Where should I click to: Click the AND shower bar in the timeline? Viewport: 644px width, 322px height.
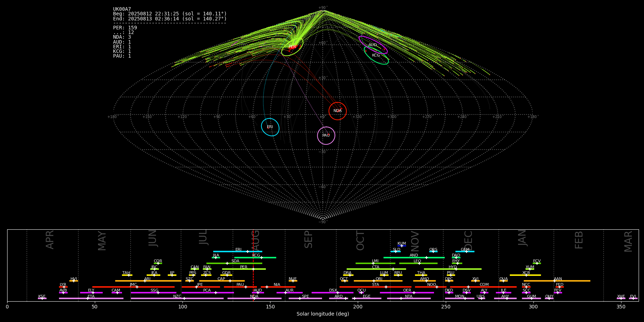(414, 258)
